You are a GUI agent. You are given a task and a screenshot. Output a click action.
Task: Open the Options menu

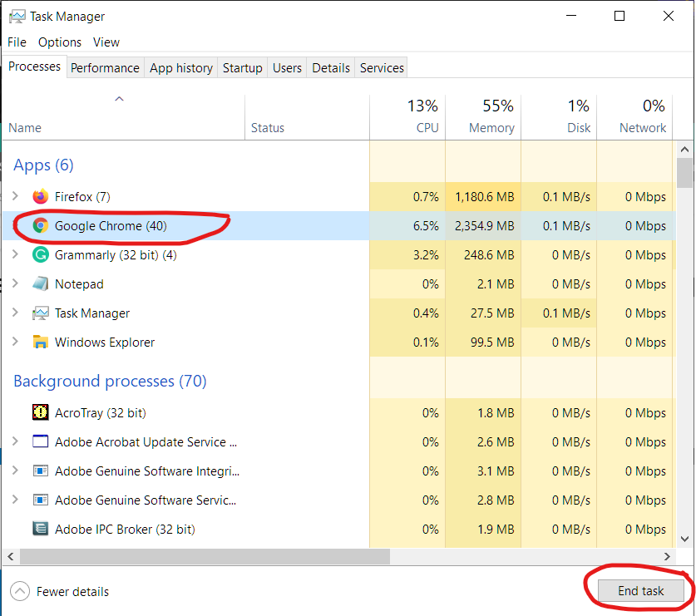pos(60,42)
